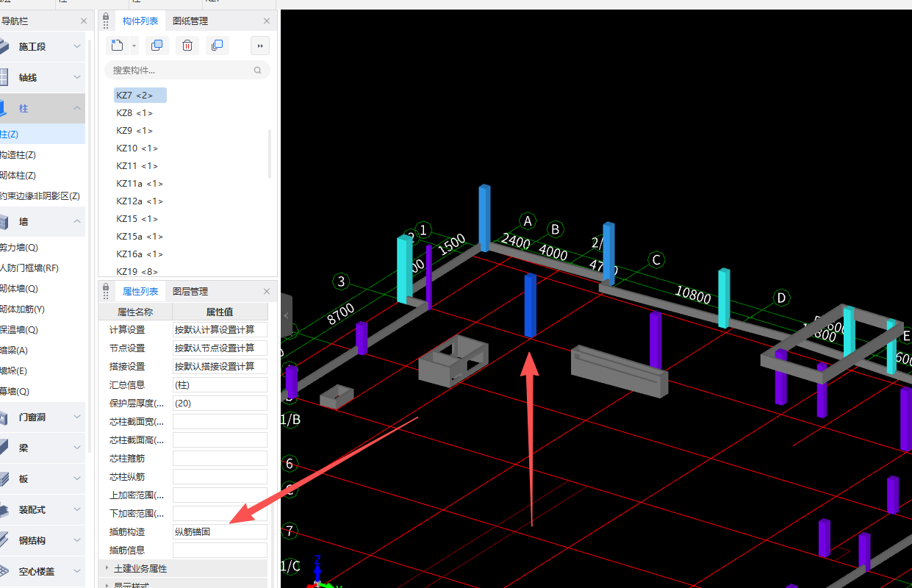Collapse the 墙 navigation section
Image resolution: width=912 pixels, height=588 pixels.
pyautogui.click(x=77, y=221)
